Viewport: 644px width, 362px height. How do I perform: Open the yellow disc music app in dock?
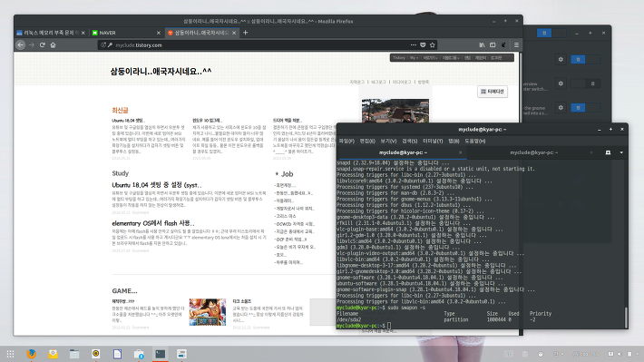96,354
